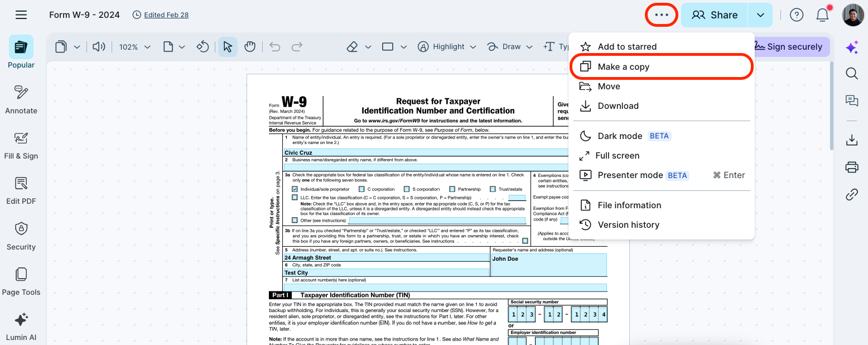Open the user profile avatar
Viewport: 868px width, 345px height.
853,15
